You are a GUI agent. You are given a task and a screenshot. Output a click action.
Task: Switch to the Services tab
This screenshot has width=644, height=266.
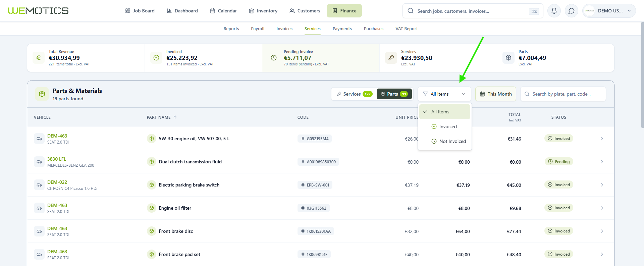312,29
